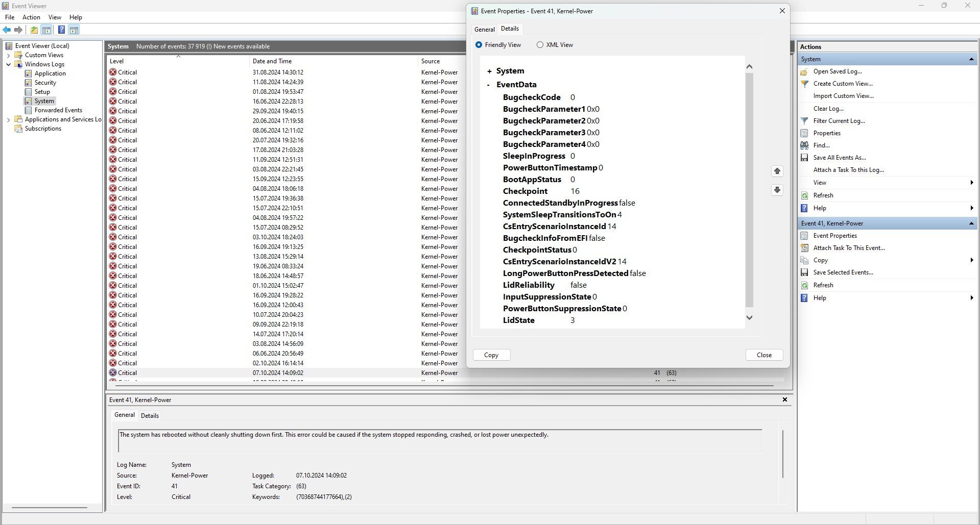This screenshot has height=525, width=980.
Task: Collapse the EventData node
Action: [489, 85]
